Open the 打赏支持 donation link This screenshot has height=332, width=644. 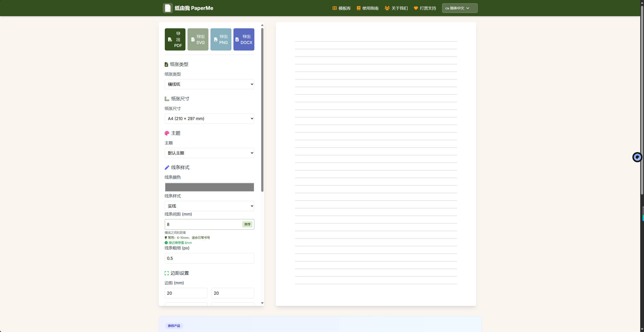click(425, 8)
